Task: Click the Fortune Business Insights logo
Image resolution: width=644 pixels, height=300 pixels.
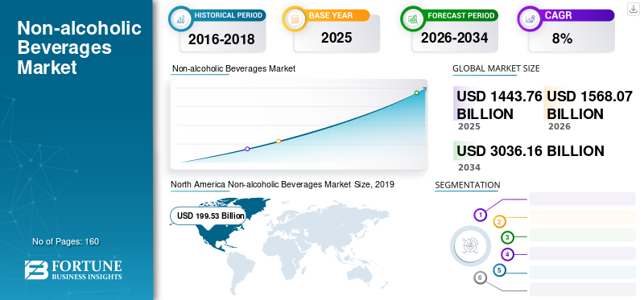Action: pos(73,269)
